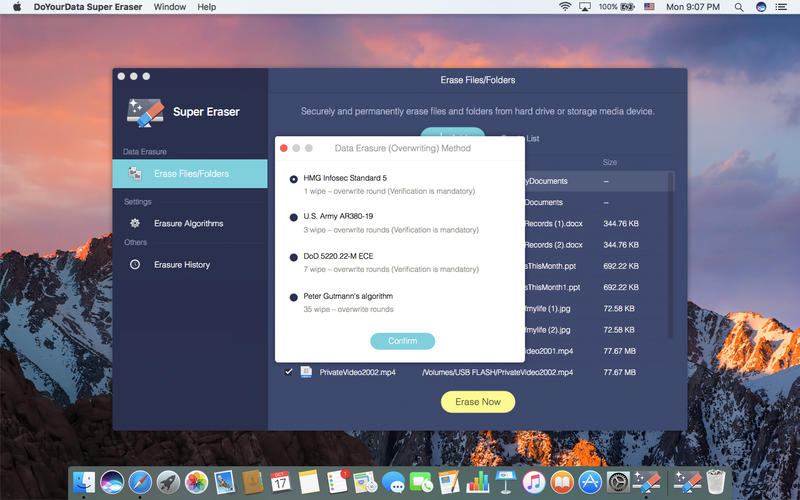
Task: Confirm the overwriting method
Action: pos(403,341)
